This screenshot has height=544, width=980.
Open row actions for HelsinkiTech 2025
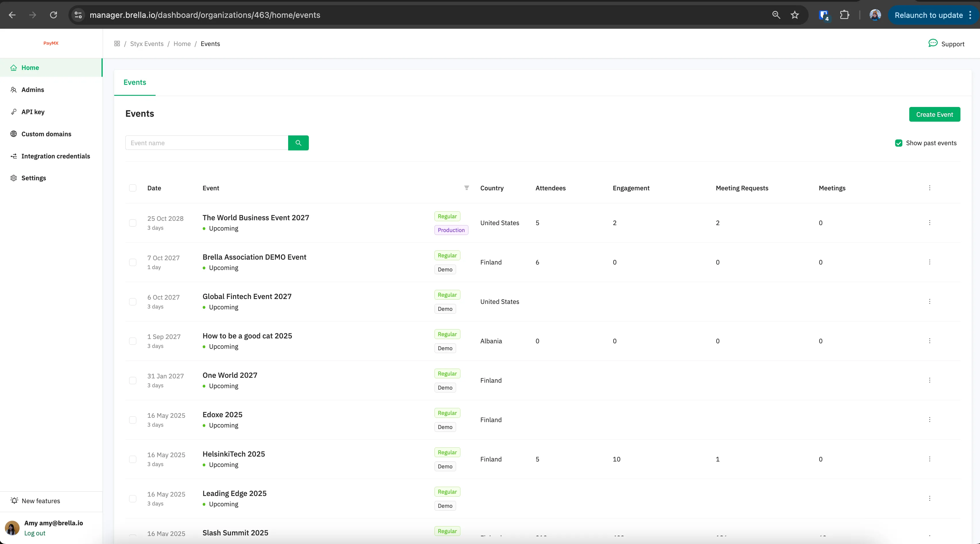pos(929,459)
